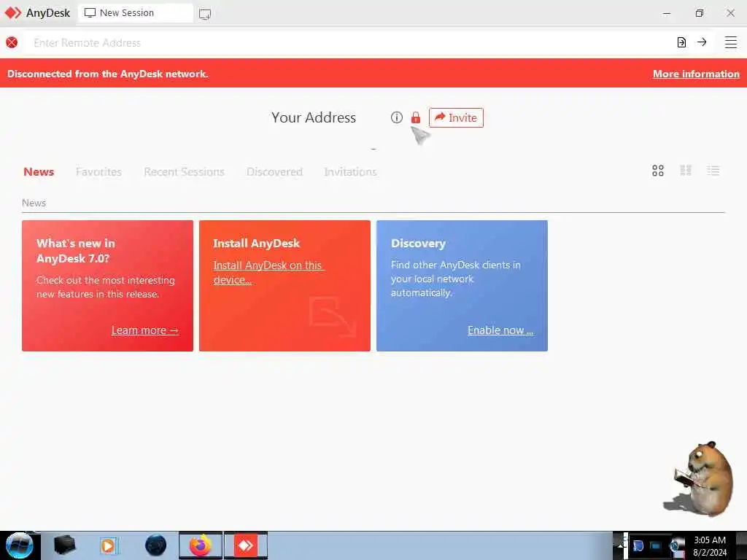This screenshot has width=747, height=560.
Task: Click the Discovery card heading
Action: click(418, 244)
